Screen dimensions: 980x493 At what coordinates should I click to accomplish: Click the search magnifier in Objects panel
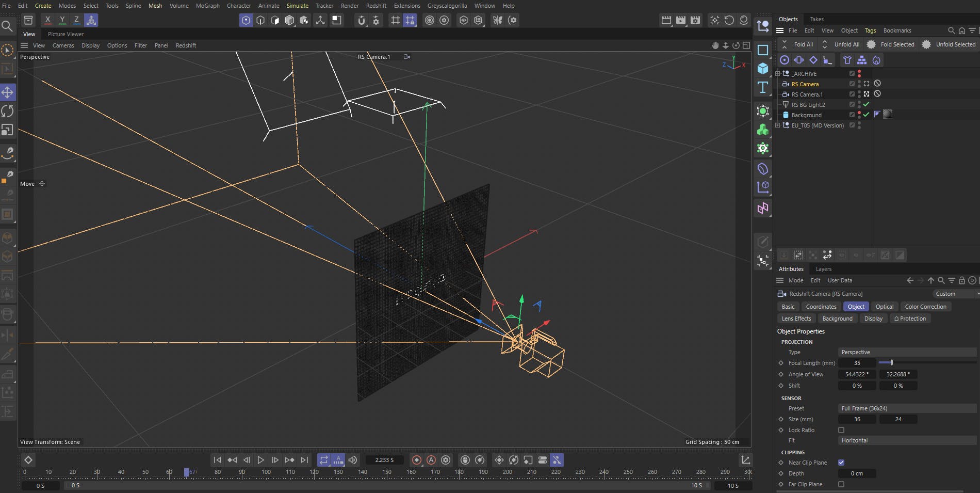[952, 30]
